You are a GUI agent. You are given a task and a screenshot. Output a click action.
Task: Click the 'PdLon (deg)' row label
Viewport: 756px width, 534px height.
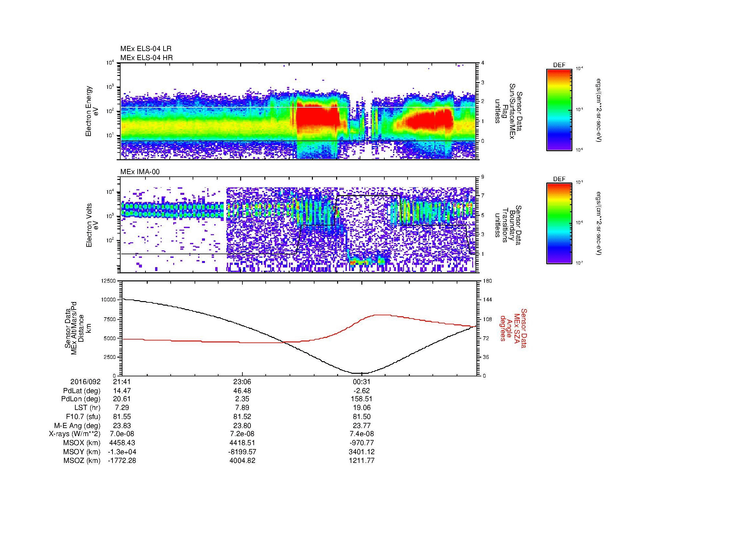[81, 399]
